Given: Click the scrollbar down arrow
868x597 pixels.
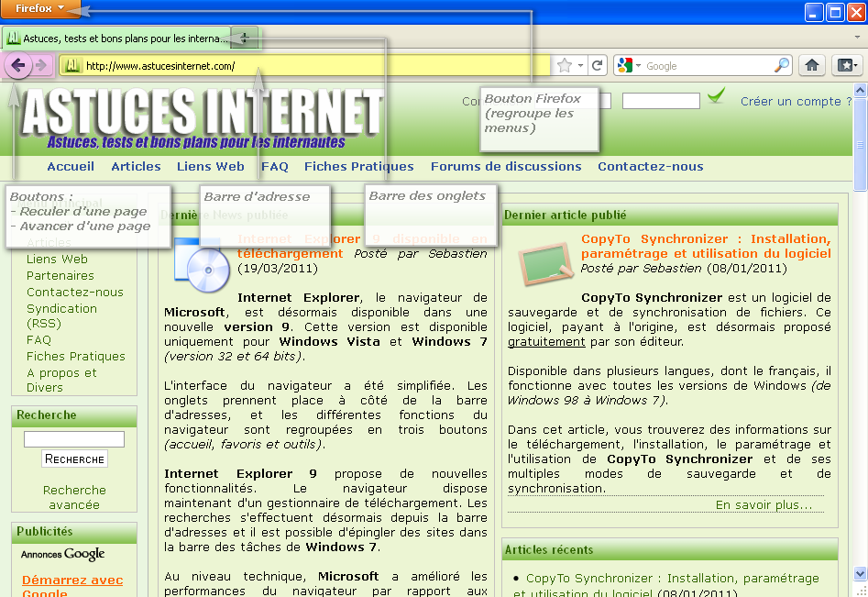Looking at the screenshot, I should tap(860, 574).
